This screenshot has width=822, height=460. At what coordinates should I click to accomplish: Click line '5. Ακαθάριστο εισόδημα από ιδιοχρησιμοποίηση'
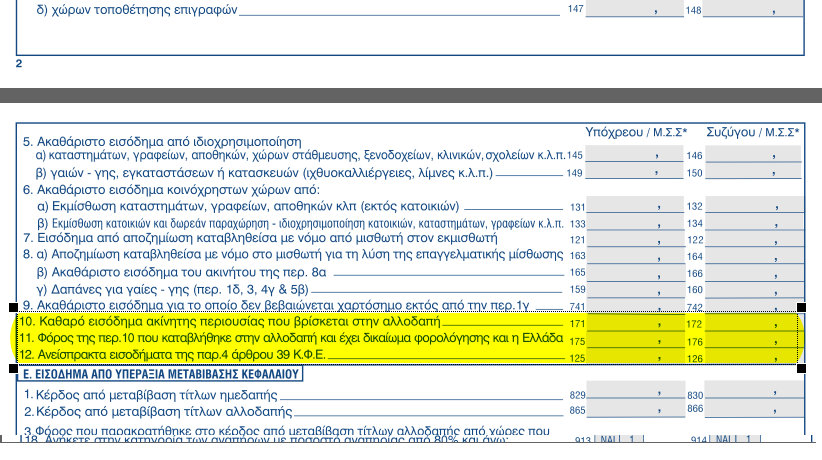click(162, 142)
